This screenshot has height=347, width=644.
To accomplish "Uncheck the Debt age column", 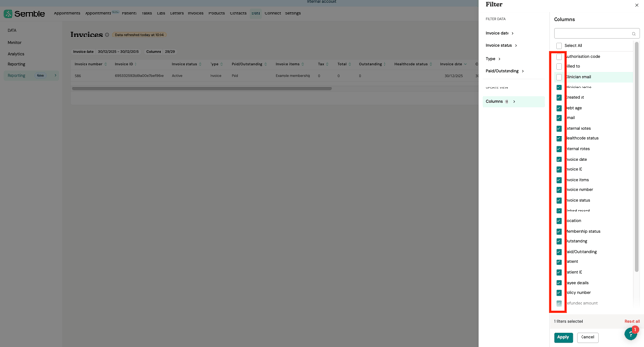I will (x=559, y=108).
